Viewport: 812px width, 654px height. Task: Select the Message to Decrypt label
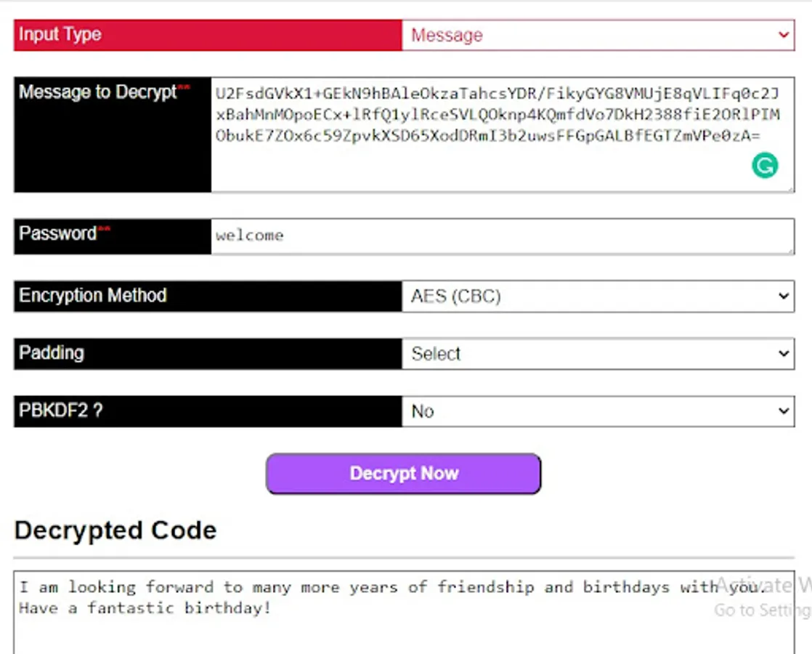point(98,92)
